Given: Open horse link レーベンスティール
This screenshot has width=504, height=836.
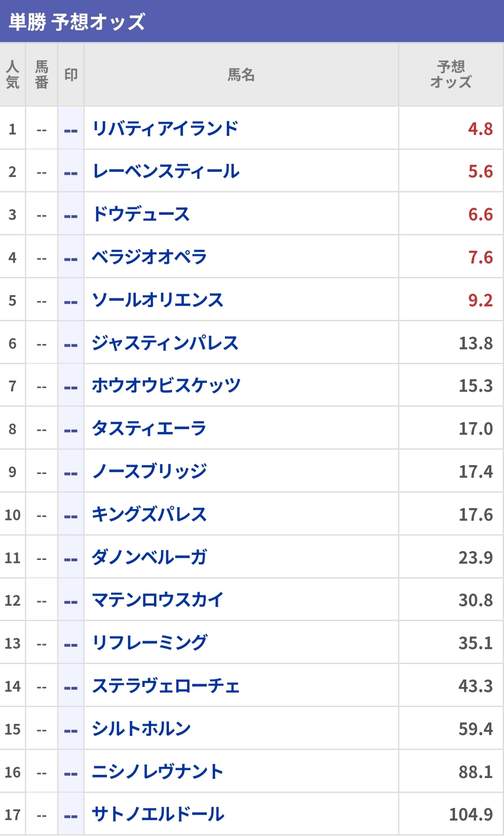Looking at the screenshot, I should (166, 171).
